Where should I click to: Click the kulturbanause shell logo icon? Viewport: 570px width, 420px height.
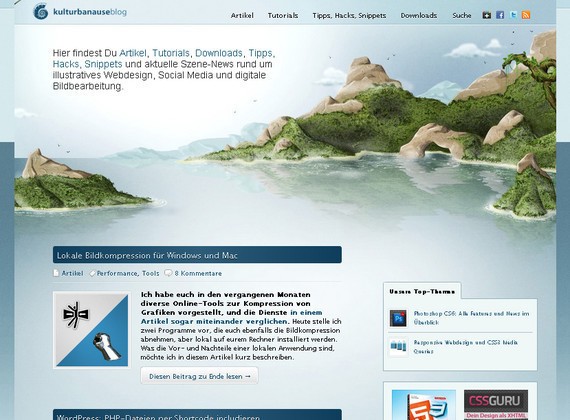pos(40,11)
